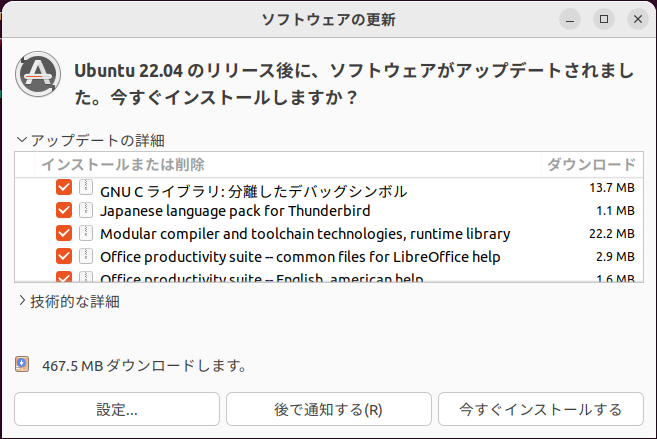Click the 13.7 MB download size
This screenshot has width=657, height=439.
pos(612,188)
